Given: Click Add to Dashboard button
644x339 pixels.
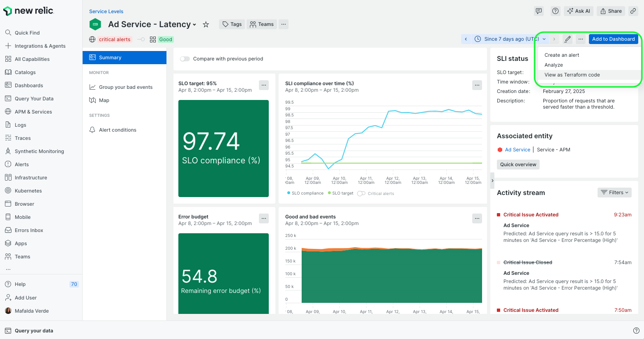Looking at the screenshot, I should tap(613, 39).
